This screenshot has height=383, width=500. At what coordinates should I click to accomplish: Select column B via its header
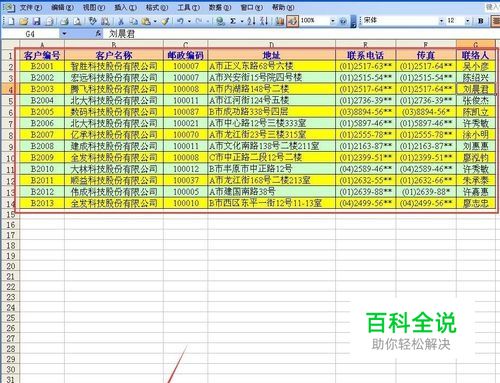114,44
